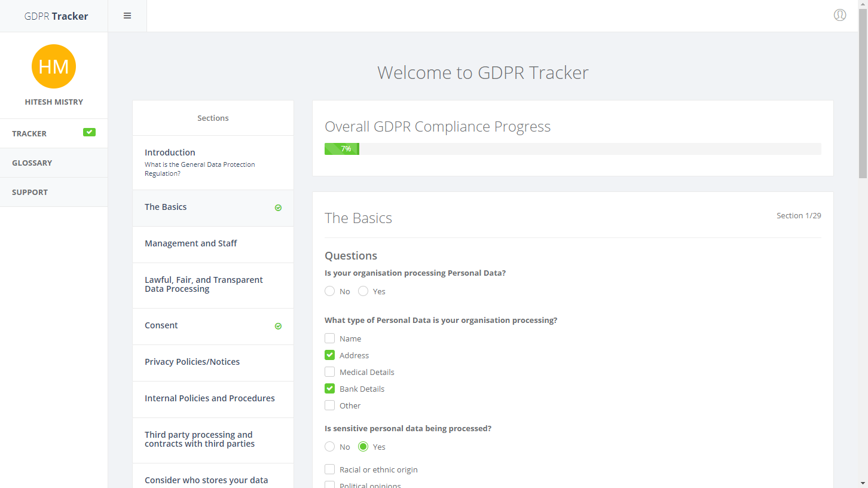The image size is (868, 488).
Task: Open the Privacy Policies/Notices section
Action: [x=192, y=361]
